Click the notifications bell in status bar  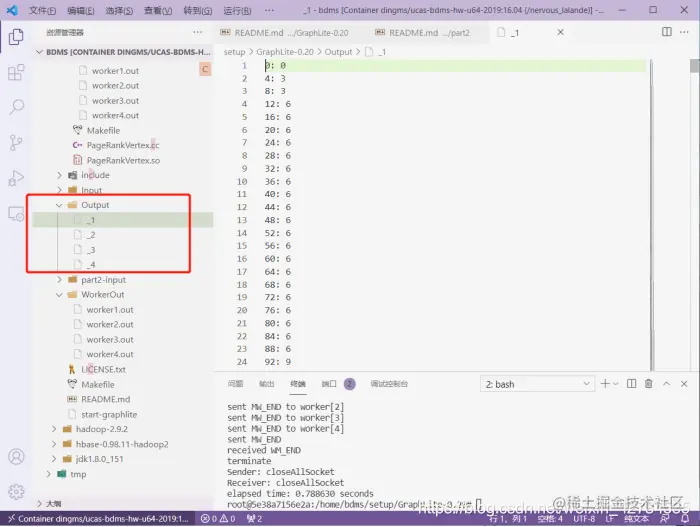tap(684, 519)
